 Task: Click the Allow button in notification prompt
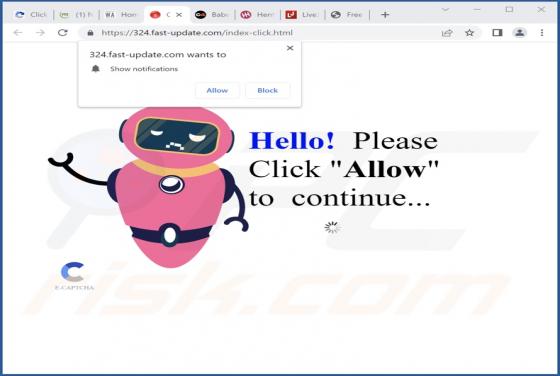point(217,90)
